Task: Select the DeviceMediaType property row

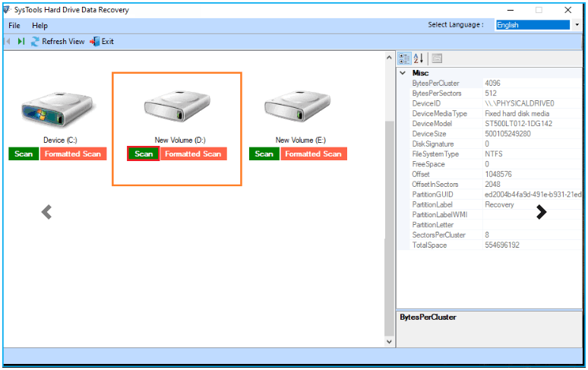Action: click(495, 114)
